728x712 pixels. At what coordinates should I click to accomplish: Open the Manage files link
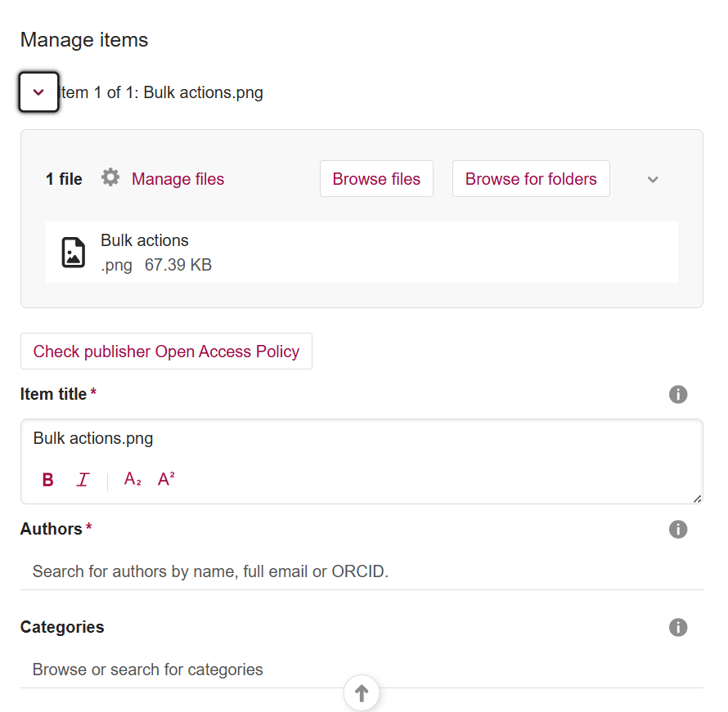point(178,179)
